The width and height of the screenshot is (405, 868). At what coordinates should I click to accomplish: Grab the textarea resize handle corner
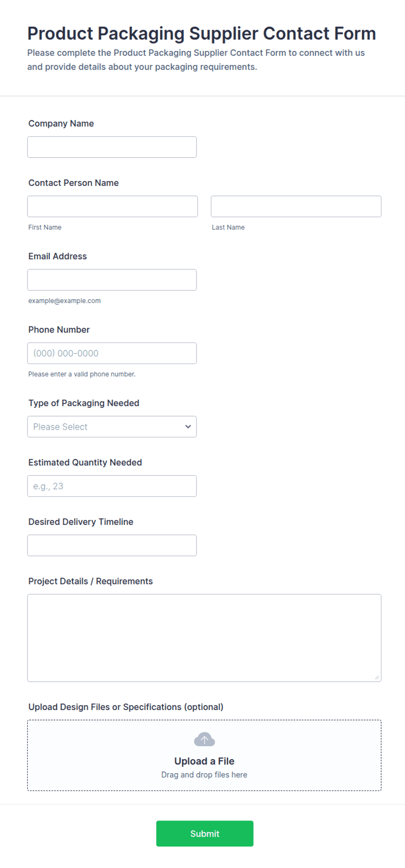[x=377, y=677]
